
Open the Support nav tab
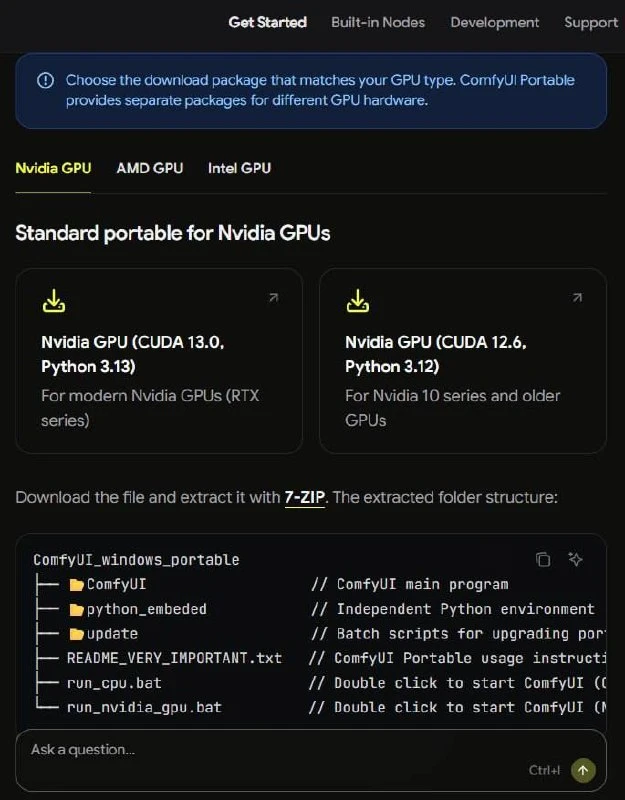point(591,23)
